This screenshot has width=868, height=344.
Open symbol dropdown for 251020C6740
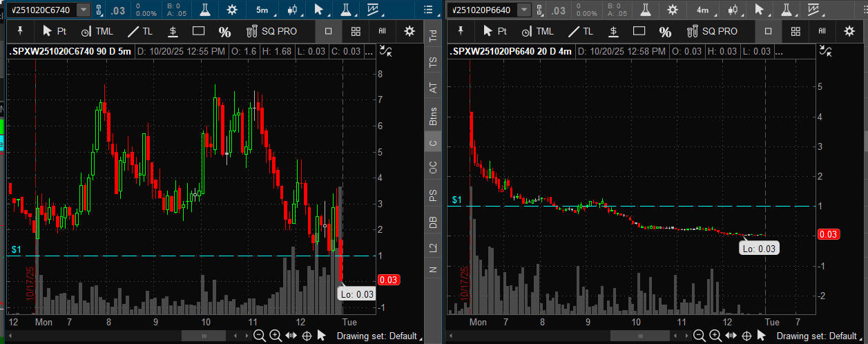click(84, 10)
